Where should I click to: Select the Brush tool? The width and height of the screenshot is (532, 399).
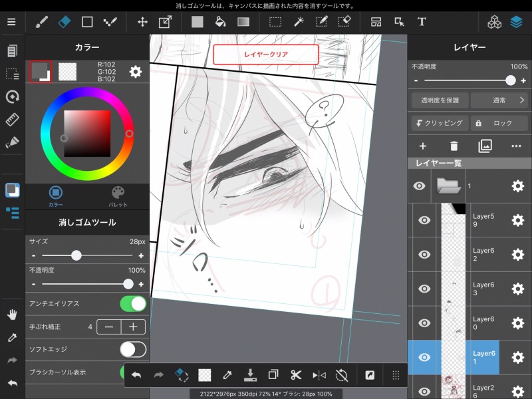click(x=41, y=22)
